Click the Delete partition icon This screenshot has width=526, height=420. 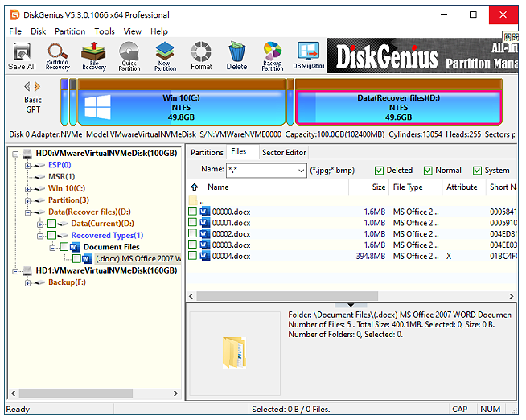point(236,56)
